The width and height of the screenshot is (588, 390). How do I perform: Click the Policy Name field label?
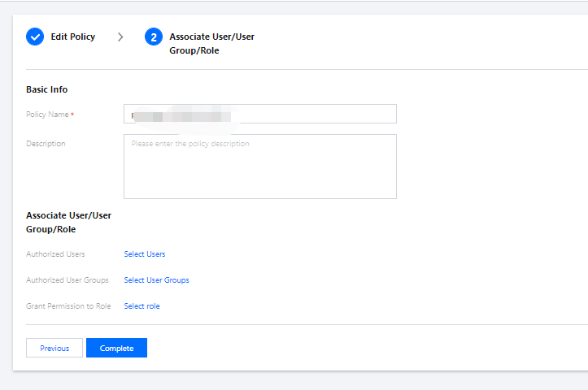tap(47, 115)
